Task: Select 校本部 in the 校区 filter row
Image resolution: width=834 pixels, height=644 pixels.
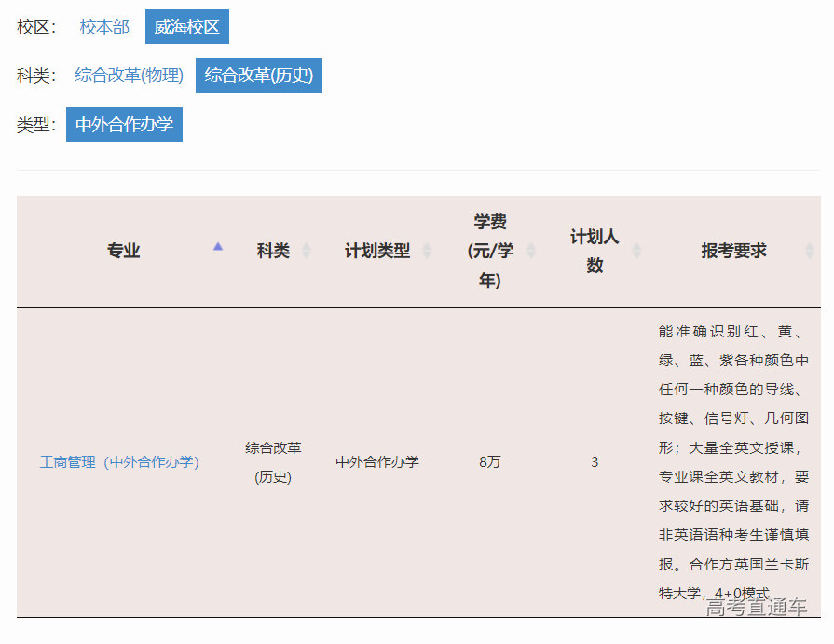Action: pos(103,26)
